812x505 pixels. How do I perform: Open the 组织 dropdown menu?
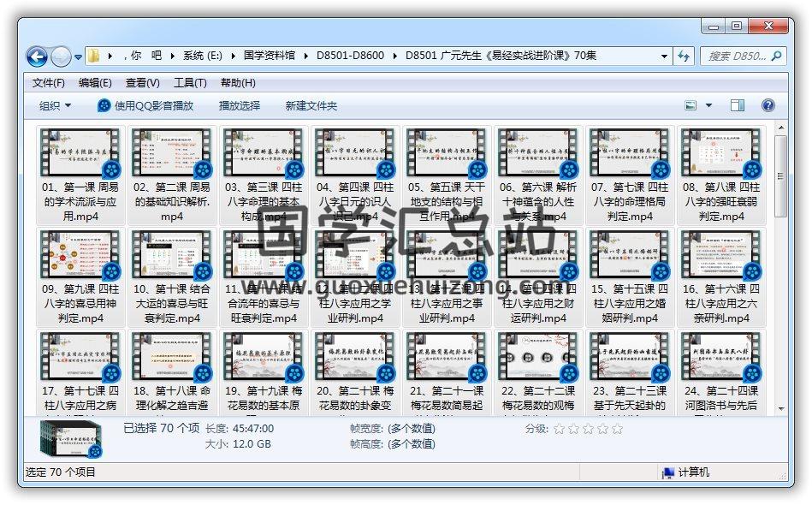tap(55, 105)
